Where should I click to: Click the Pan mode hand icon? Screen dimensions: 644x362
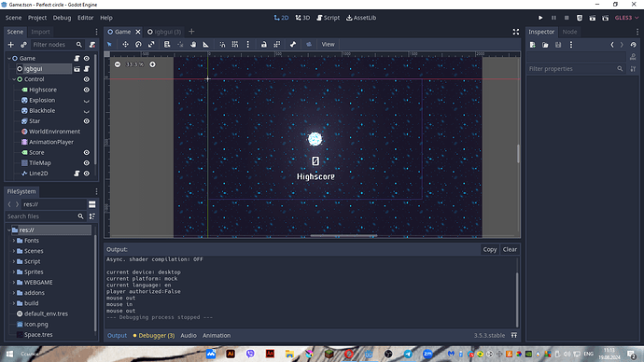193,45
